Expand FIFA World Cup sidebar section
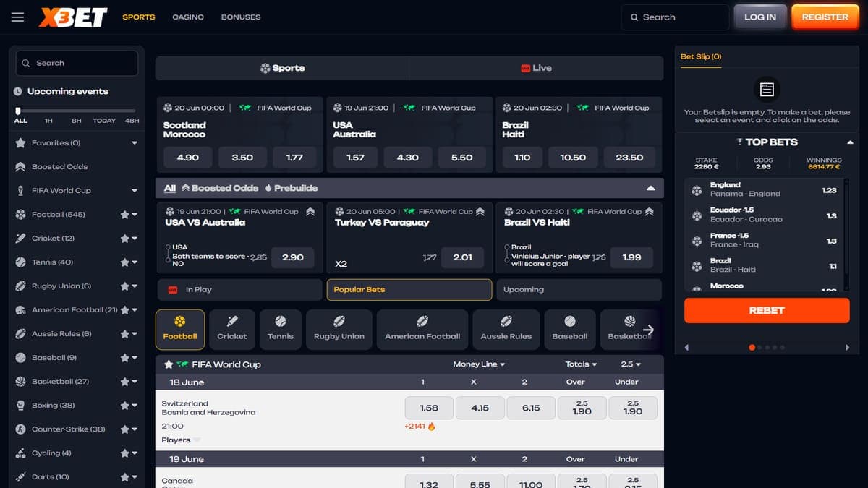Viewport: 868px width, 488px height. click(135, 191)
